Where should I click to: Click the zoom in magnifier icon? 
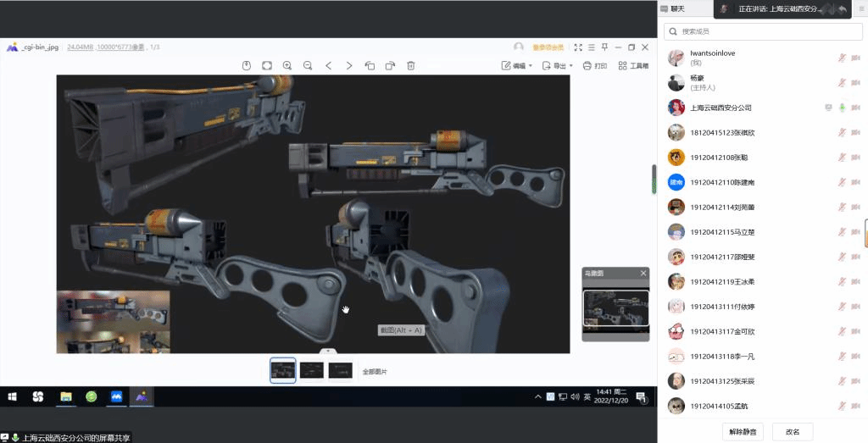[287, 65]
